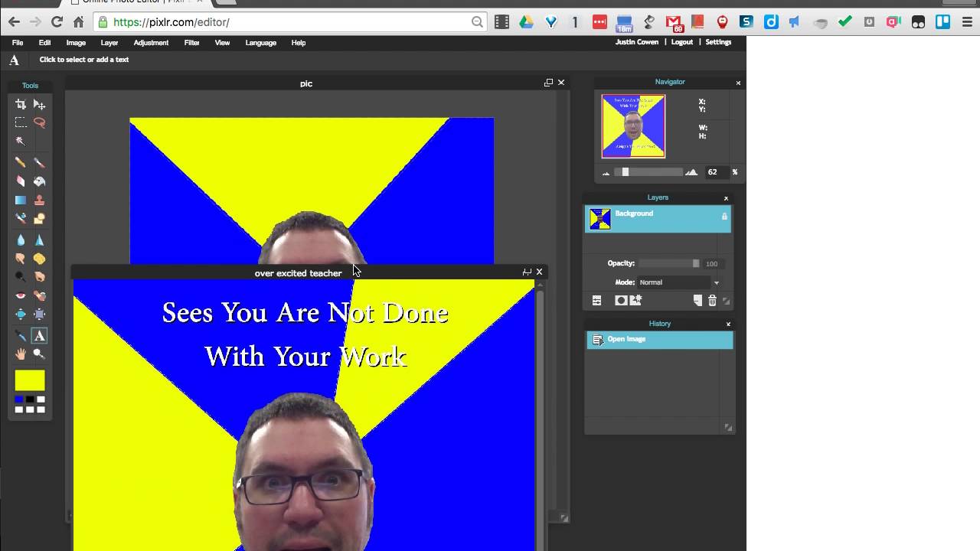This screenshot has height=551, width=980.
Task: Select the Sharpen cone tool
Action: click(x=39, y=240)
